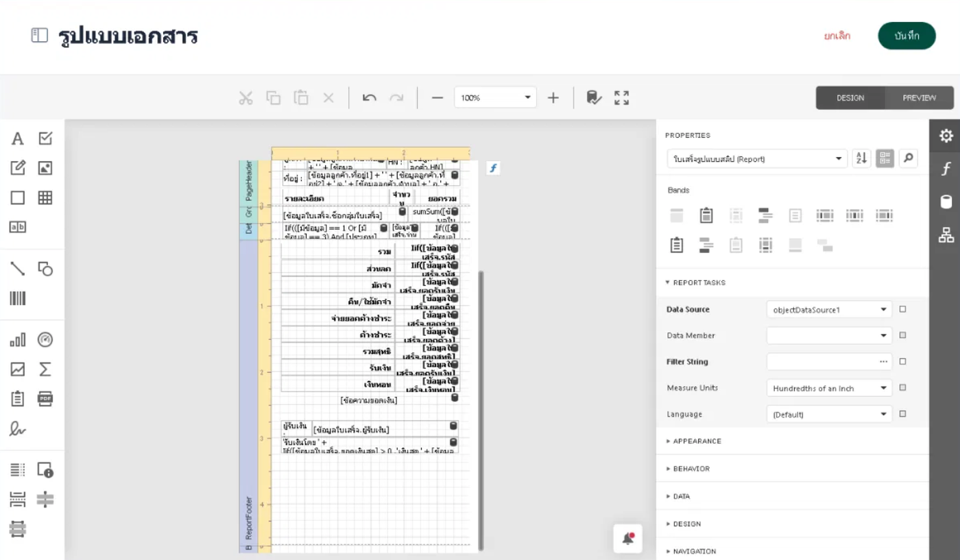Pick the Table control from toolbox
The width and height of the screenshot is (960, 560).
[45, 197]
